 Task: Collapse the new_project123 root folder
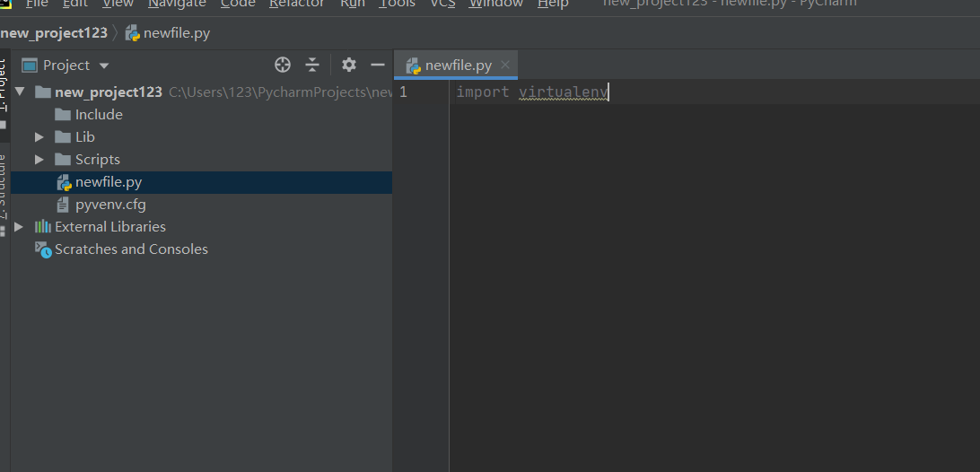(20, 92)
